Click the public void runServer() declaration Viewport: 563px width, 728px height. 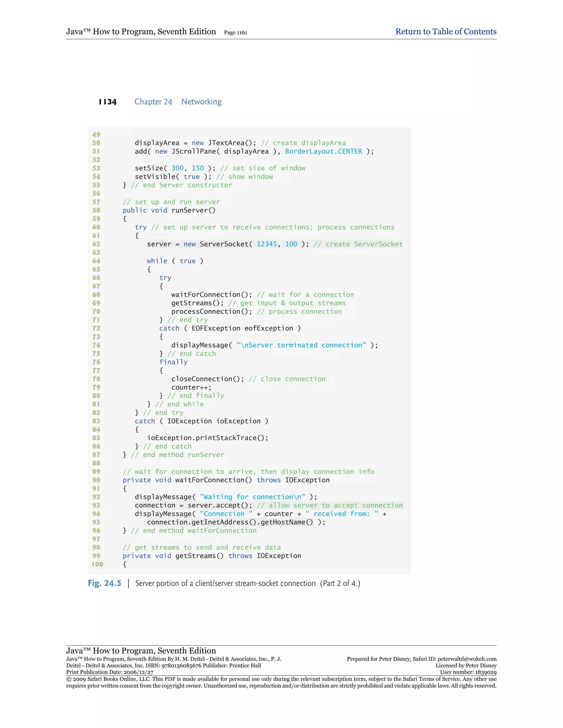(x=169, y=210)
